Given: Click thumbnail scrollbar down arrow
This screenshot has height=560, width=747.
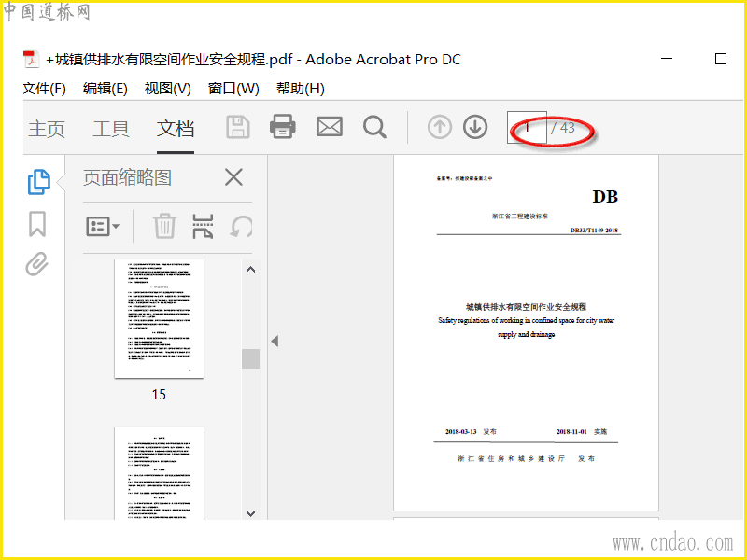Looking at the screenshot, I should tap(250, 513).
